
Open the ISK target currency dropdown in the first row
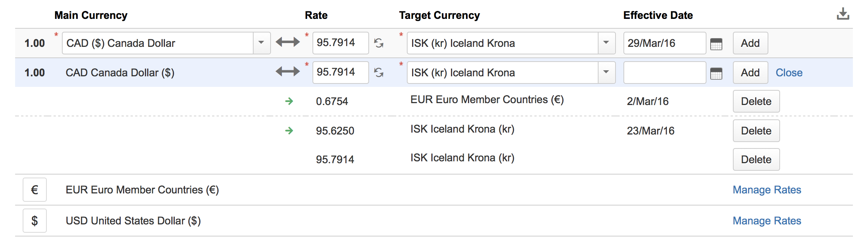click(x=606, y=43)
